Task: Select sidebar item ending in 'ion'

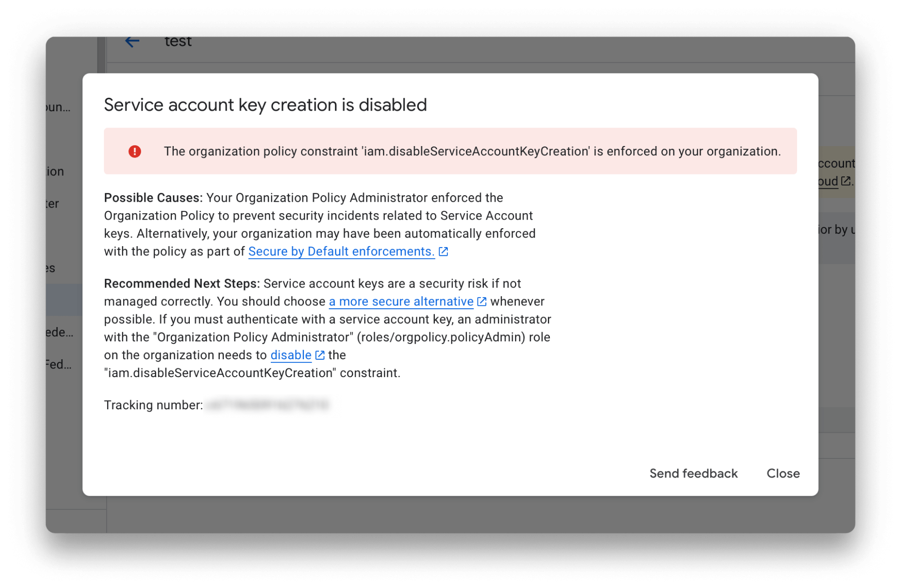Action: pyautogui.click(x=56, y=172)
